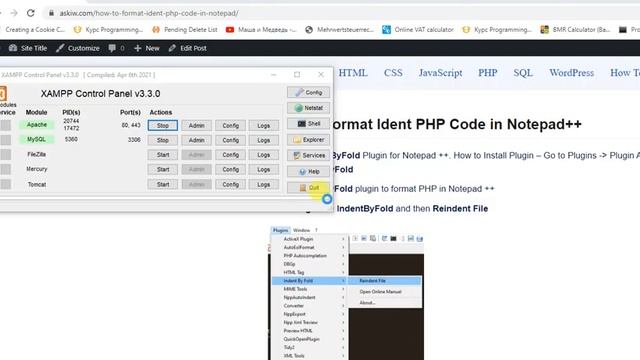The image size is (640, 360).
Task: Maximize the XAMPP Control Panel window
Action: [x=297, y=75]
